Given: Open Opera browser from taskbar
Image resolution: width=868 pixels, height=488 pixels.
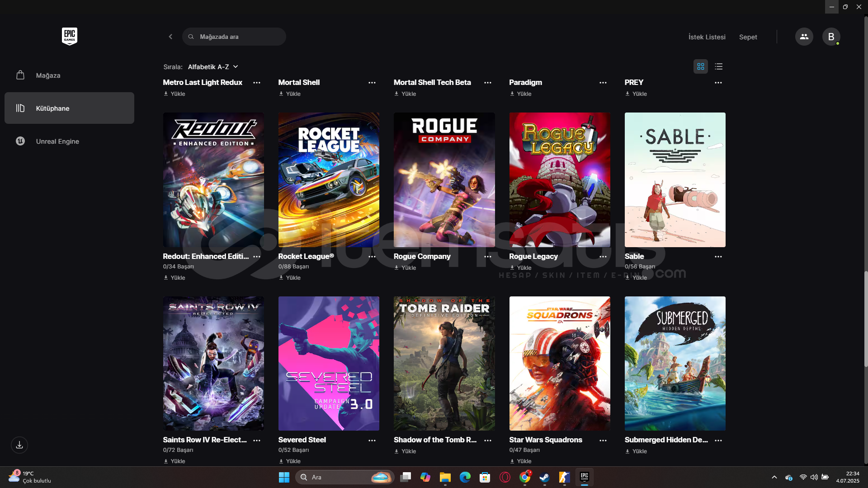Looking at the screenshot, I should [505, 477].
